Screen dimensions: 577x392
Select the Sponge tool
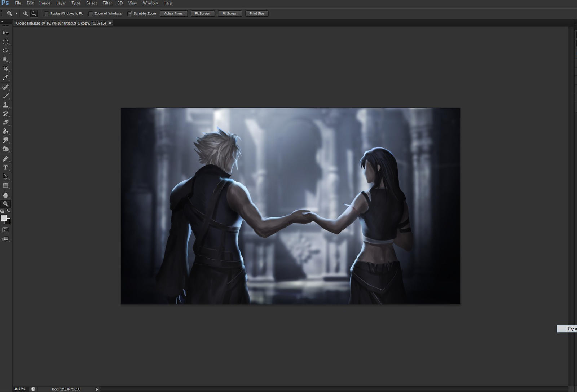point(5,149)
